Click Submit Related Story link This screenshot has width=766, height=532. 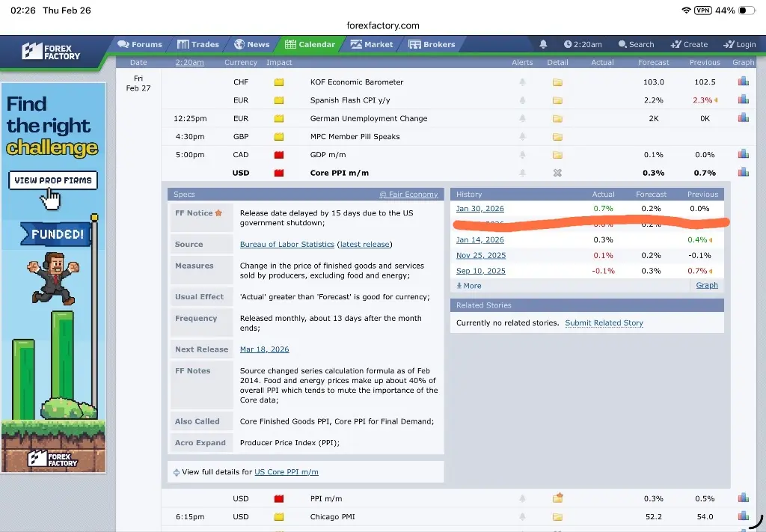[x=604, y=323]
